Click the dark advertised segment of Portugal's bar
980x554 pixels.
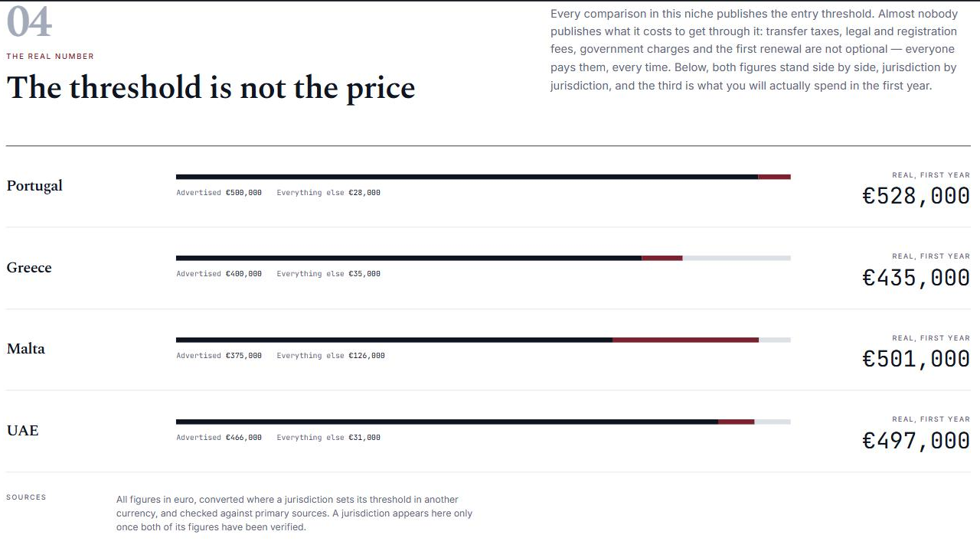(467, 177)
